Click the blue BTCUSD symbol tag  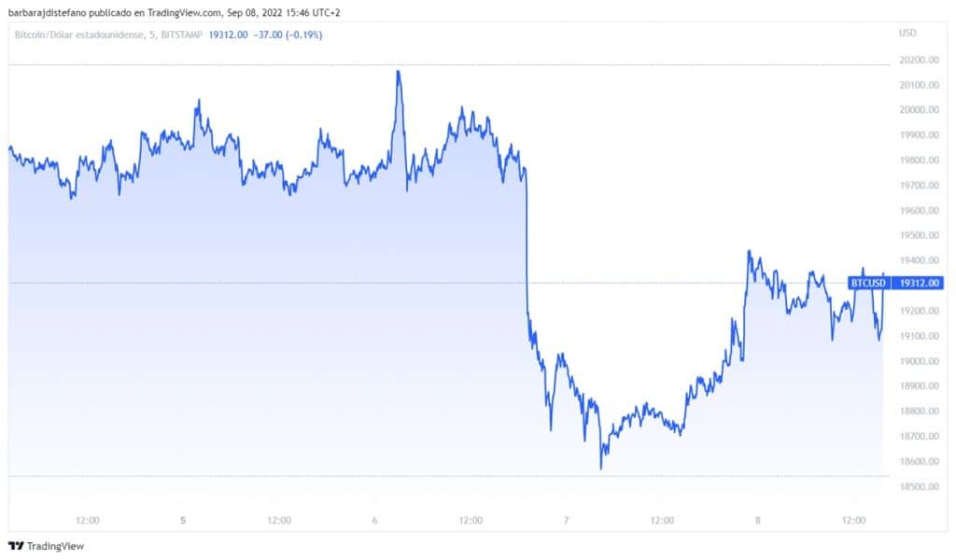(x=868, y=282)
